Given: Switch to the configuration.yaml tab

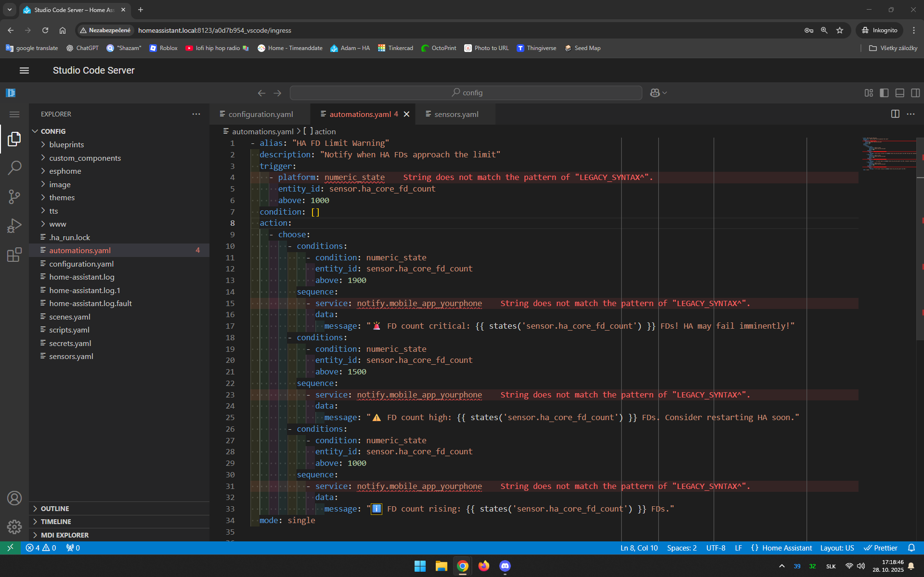Looking at the screenshot, I should [260, 114].
